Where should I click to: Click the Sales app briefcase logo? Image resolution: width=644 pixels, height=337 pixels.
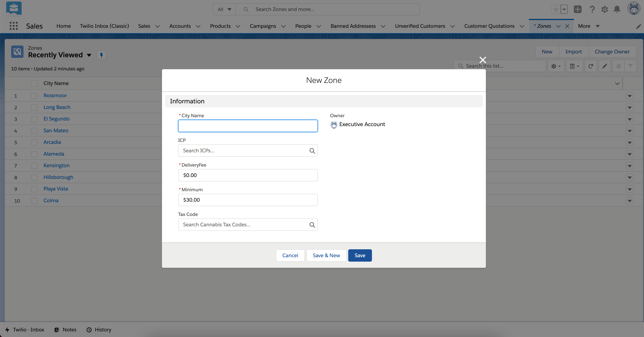pos(14,8)
